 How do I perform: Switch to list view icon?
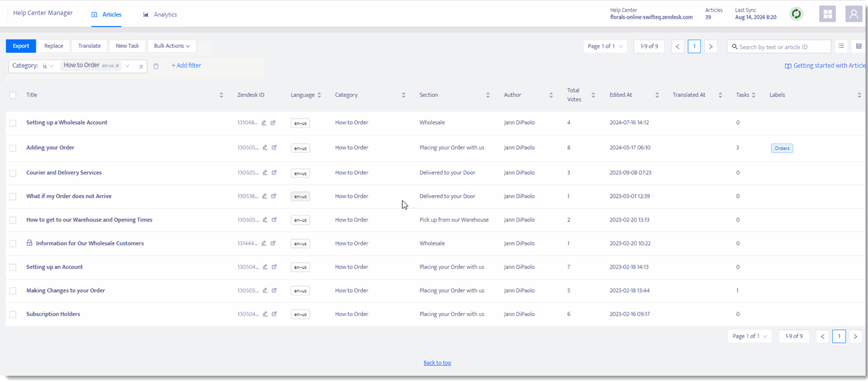842,46
